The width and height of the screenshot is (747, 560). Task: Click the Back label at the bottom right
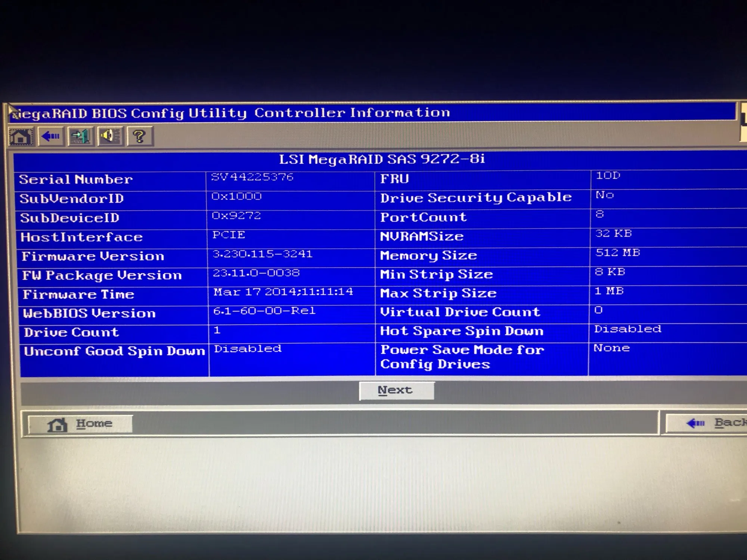729,422
